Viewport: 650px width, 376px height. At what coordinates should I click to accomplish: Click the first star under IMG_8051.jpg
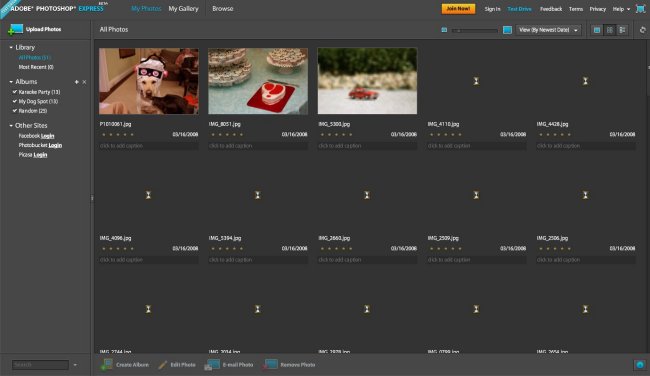point(213,134)
